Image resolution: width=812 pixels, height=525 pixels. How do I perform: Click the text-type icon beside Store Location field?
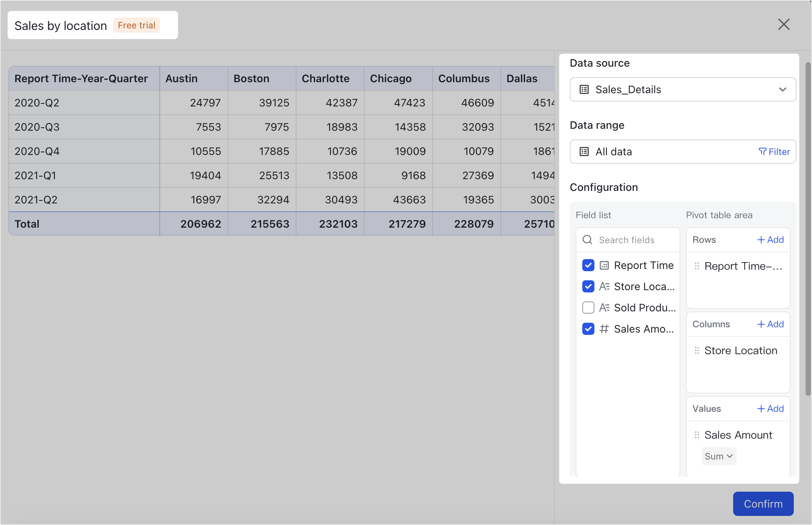tap(604, 286)
